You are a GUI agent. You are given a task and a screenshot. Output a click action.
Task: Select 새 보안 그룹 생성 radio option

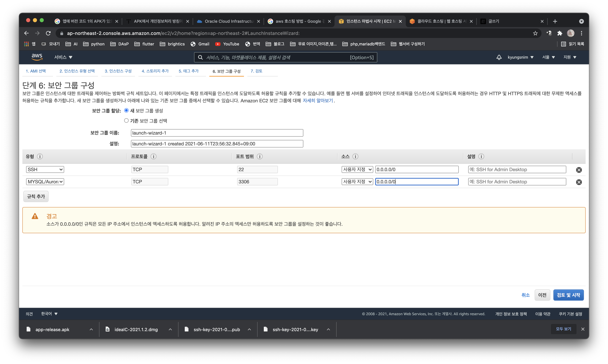126,110
